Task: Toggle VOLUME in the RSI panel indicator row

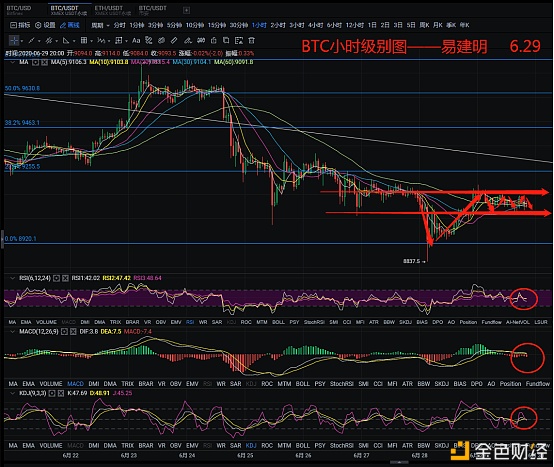Action: point(46,322)
